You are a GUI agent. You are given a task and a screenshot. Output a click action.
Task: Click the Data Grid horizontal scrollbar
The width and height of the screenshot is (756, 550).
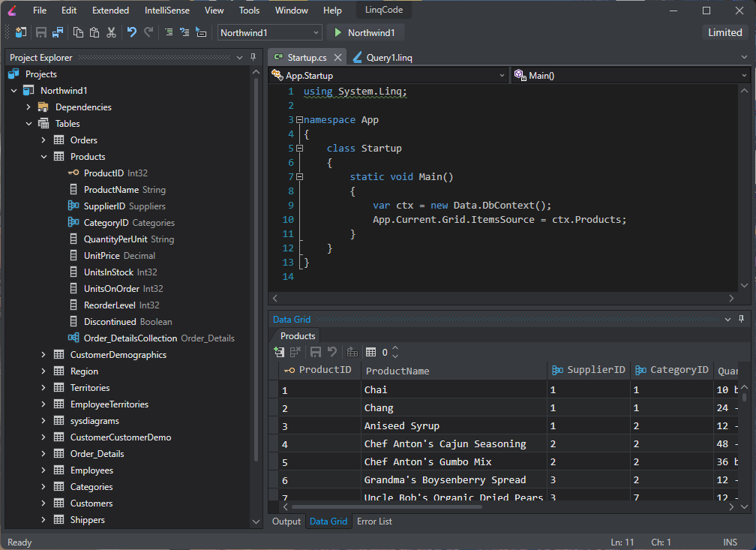[x=386, y=506]
